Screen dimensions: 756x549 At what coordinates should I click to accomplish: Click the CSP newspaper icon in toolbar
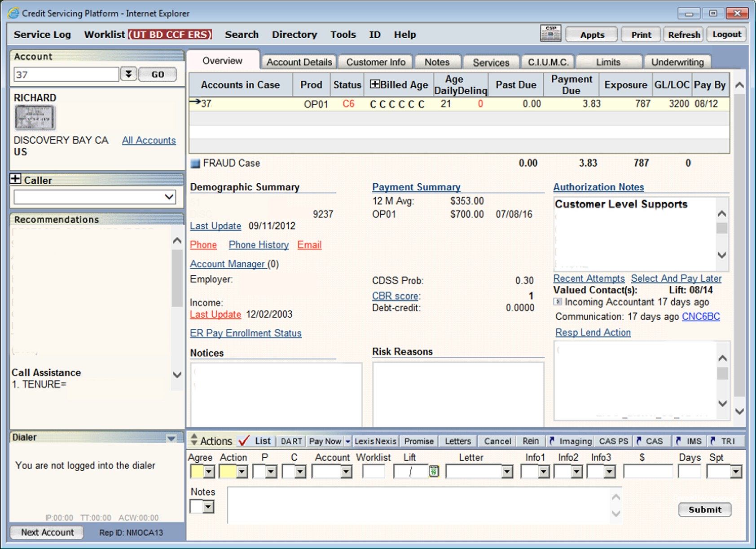[x=551, y=34]
